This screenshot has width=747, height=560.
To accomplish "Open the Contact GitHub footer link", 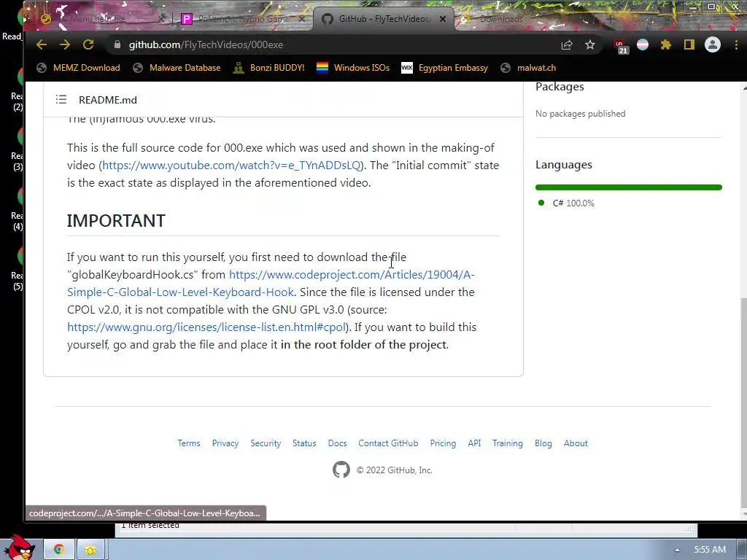I will pyautogui.click(x=388, y=443).
